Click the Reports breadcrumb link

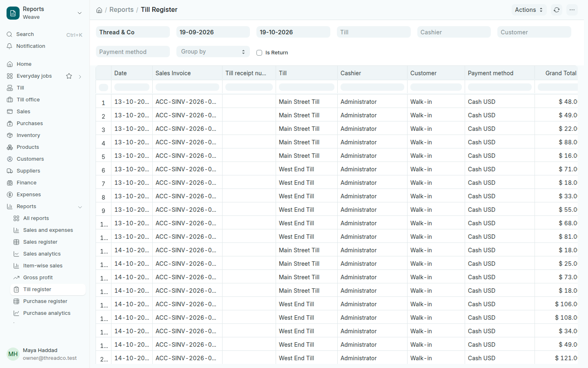click(x=121, y=10)
